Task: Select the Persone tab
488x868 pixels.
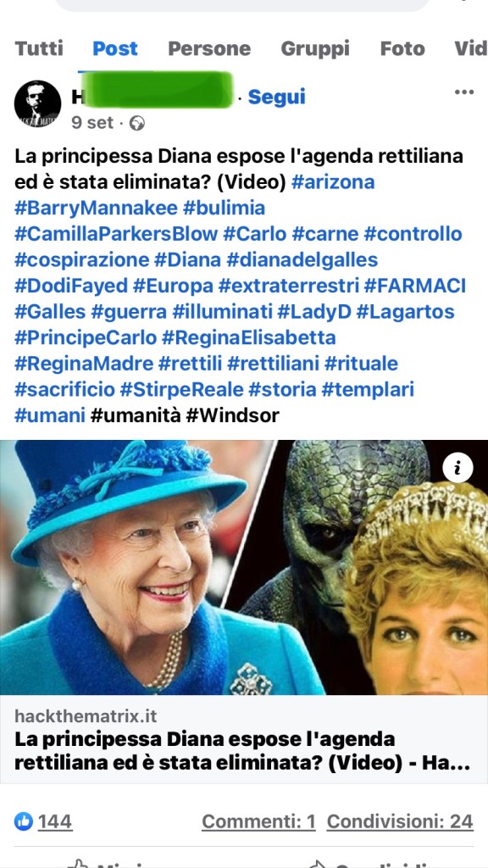Action: coord(209,48)
